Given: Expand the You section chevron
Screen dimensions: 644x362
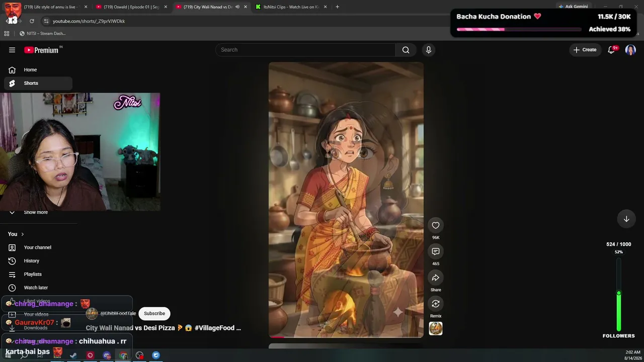Looking at the screenshot, I should click(22, 234).
